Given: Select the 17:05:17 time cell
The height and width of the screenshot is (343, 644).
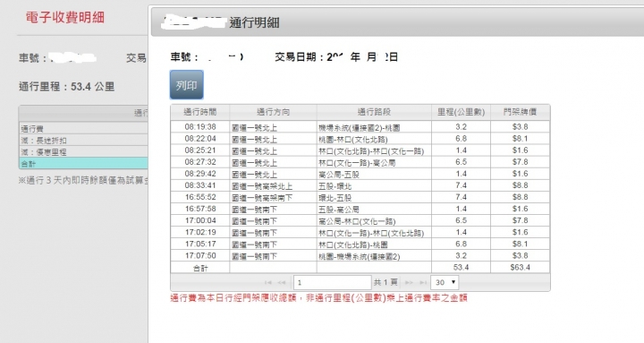Looking at the screenshot, I should (x=200, y=244).
